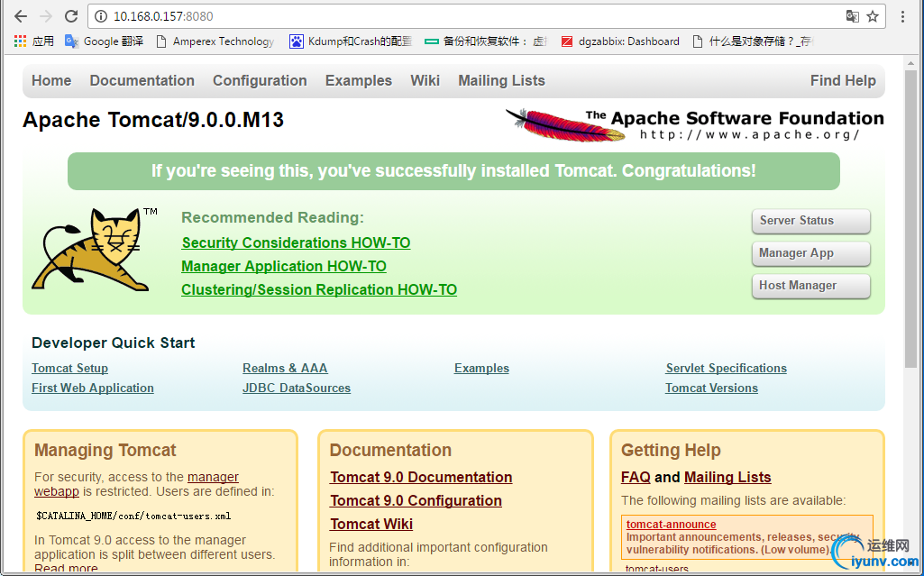
Task: Open the Google 翻译 bookmark
Action: point(105,41)
